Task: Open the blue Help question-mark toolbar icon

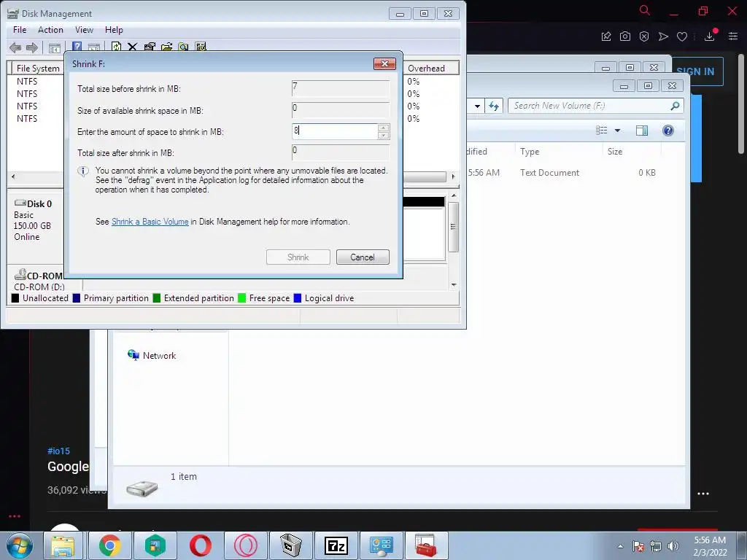Action: tap(77, 47)
